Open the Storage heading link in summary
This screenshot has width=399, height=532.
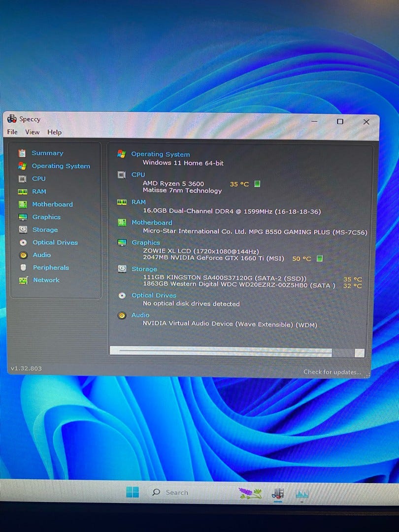coord(144,269)
